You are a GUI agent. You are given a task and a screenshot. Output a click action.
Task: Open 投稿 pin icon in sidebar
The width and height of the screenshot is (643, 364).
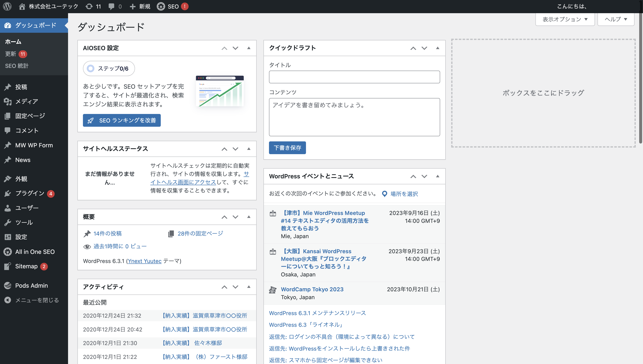[8, 87]
